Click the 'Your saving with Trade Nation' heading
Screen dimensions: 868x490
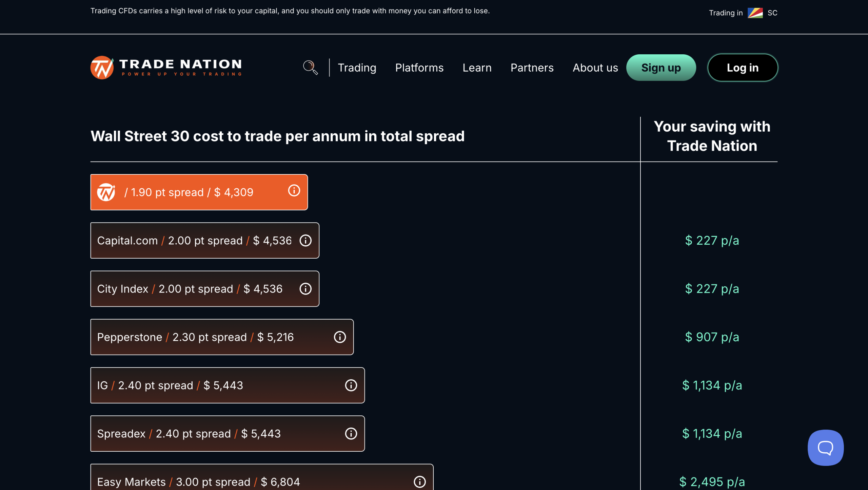pos(712,136)
